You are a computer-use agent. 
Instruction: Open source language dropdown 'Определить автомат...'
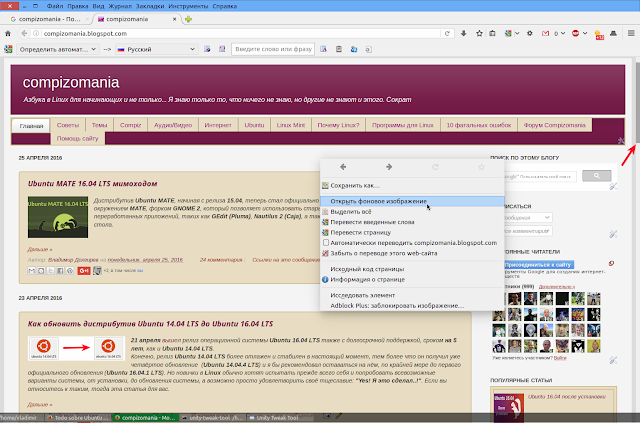[58, 49]
